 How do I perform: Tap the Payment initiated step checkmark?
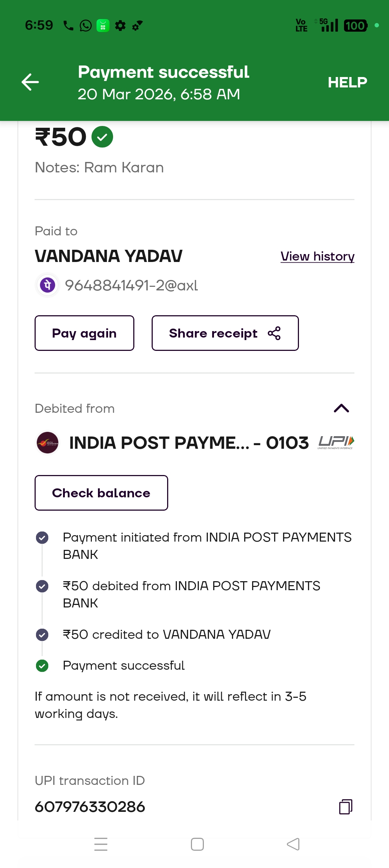pyautogui.click(x=42, y=538)
